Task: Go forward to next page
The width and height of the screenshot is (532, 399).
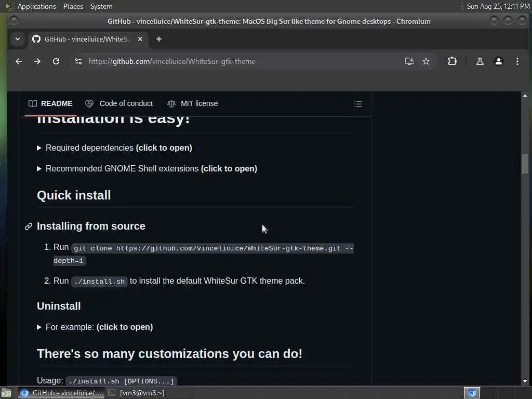Action: coord(37,61)
